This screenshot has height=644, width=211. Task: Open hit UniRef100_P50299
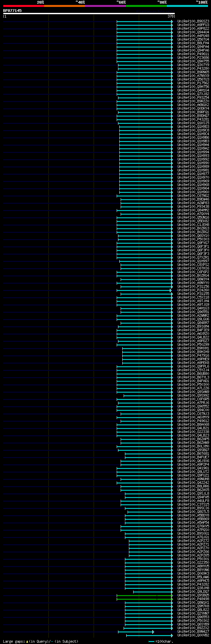(193, 344)
